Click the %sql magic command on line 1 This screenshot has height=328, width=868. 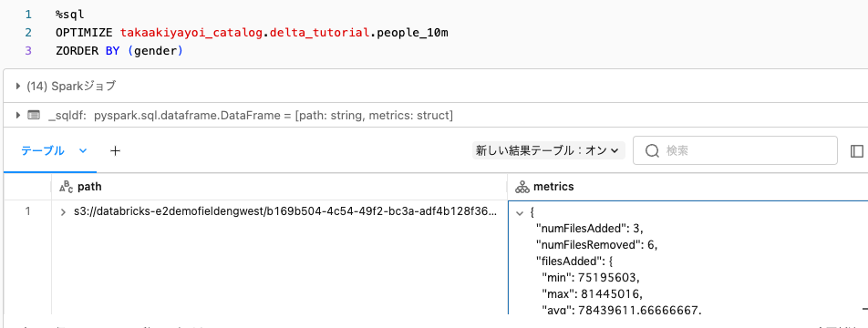(69, 15)
